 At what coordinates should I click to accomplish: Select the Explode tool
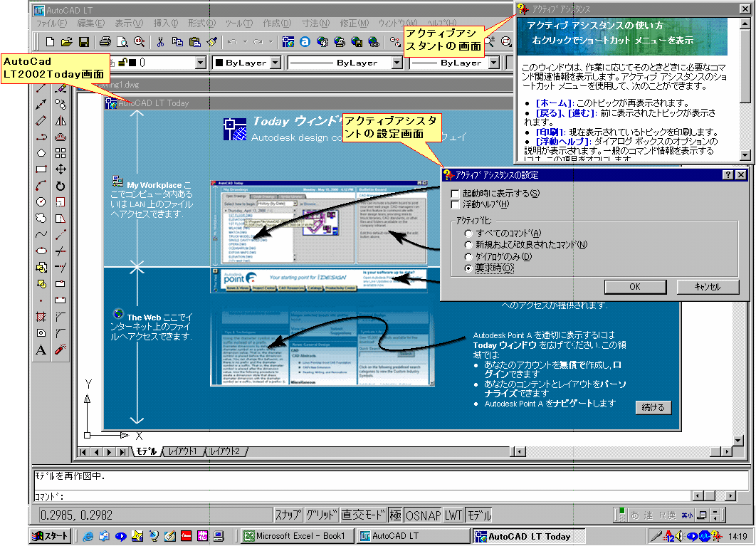point(61,350)
